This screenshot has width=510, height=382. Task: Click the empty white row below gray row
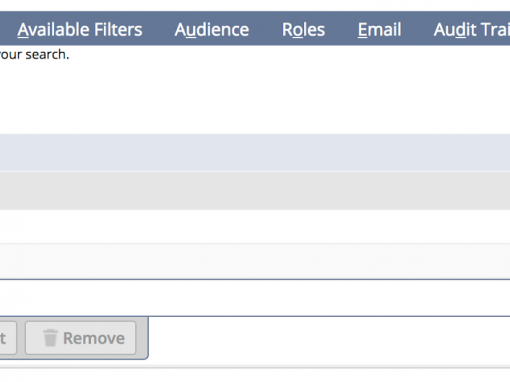(x=255, y=227)
